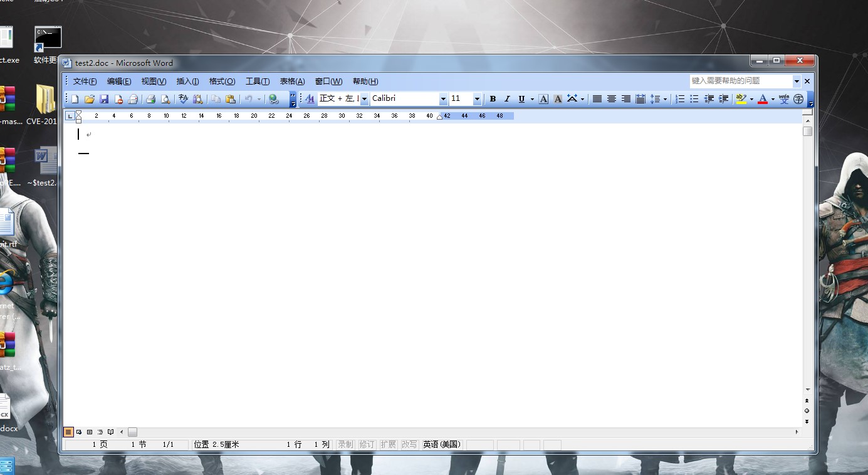Open Styles and Formatting pane icon
This screenshot has width=868, height=475.
tap(310, 99)
